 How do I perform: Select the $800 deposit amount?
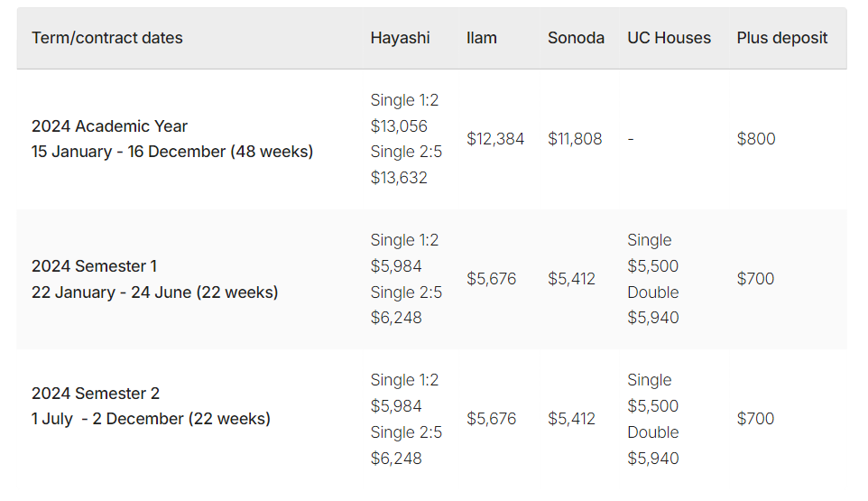click(x=756, y=139)
